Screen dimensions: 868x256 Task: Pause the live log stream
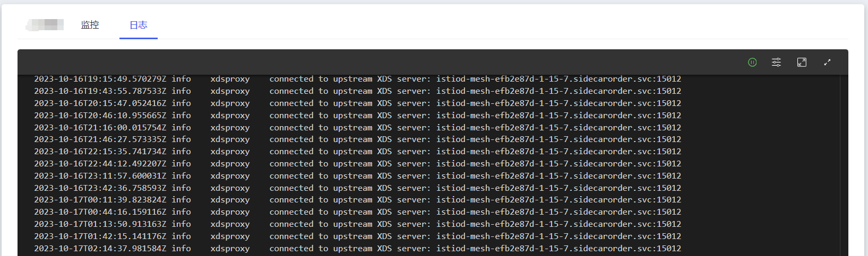(752, 62)
